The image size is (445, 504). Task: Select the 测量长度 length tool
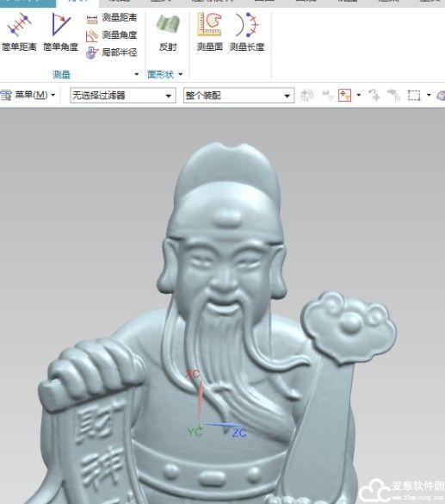tap(246, 32)
